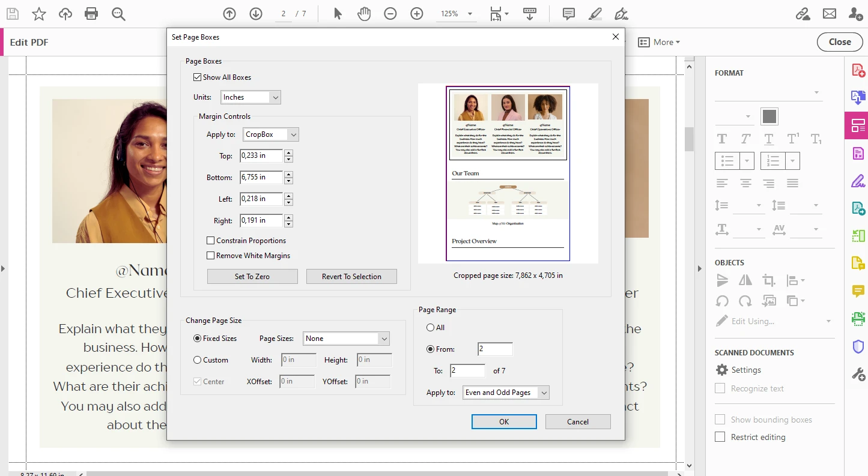Expand the More menu in Edit bar
The height and width of the screenshot is (476, 868).
coord(659,42)
